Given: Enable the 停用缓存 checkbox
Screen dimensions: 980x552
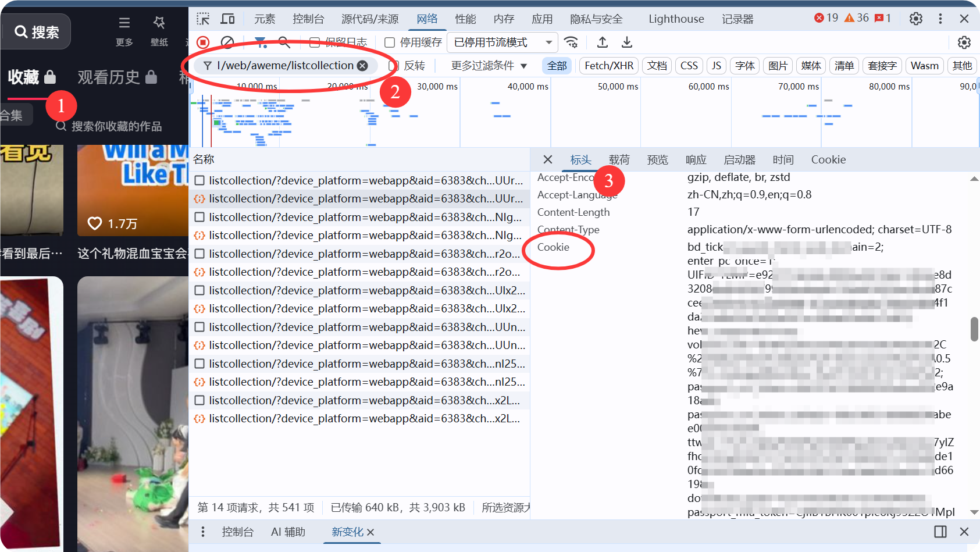Looking at the screenshot, I should coord(390,42).
